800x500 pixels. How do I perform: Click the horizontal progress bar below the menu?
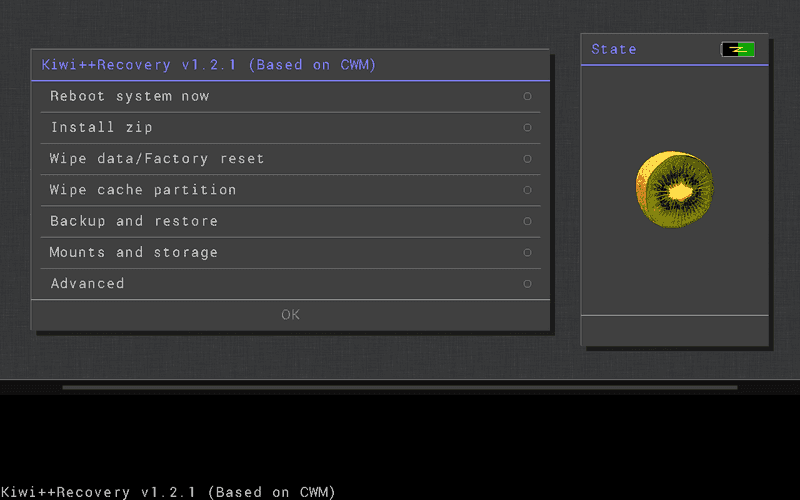click(399, 388)
